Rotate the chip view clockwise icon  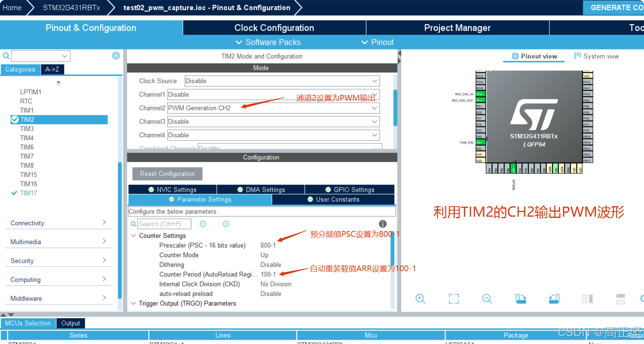point(521,299)
